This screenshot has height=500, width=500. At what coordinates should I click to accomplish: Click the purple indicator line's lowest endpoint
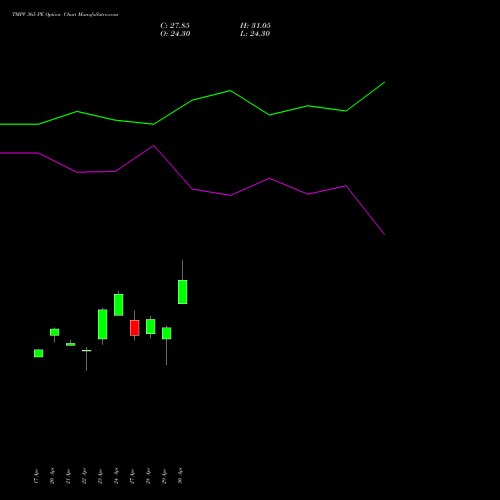[385, 235]
